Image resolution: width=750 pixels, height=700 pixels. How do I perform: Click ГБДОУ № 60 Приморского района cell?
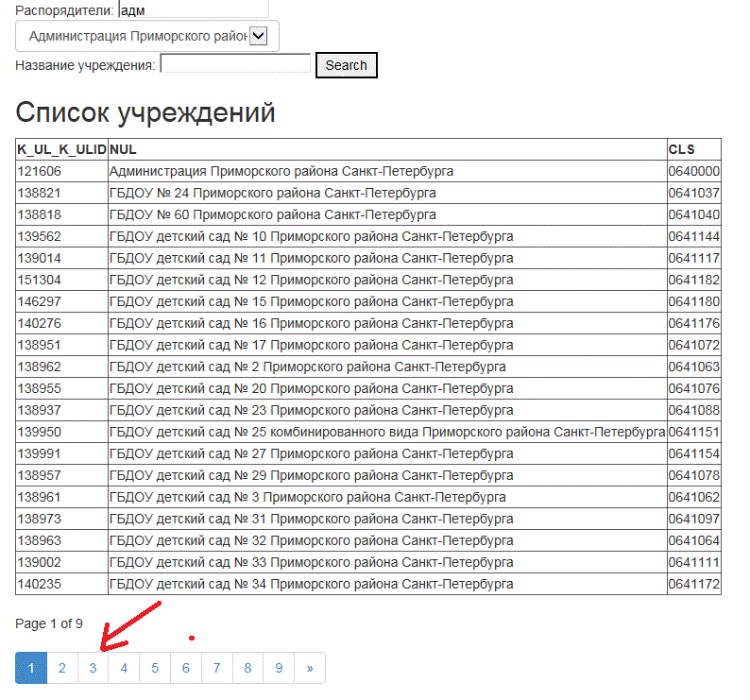pyautogui.click(x=387, y=214)
